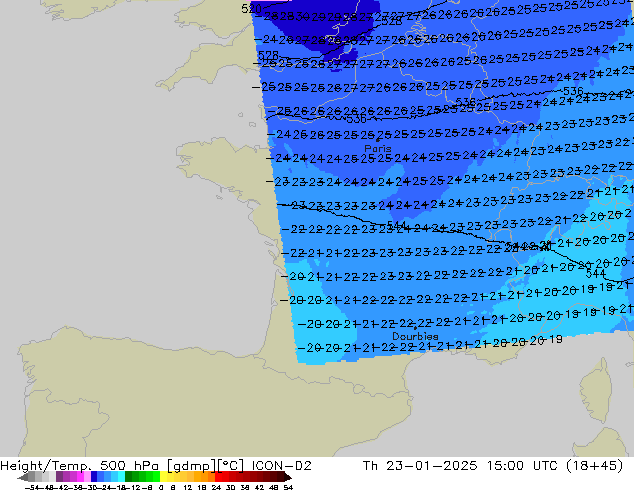Click the forecast date '23-01-2025'
Viewport: 634px width, 490px height.
tap(431, 465)
